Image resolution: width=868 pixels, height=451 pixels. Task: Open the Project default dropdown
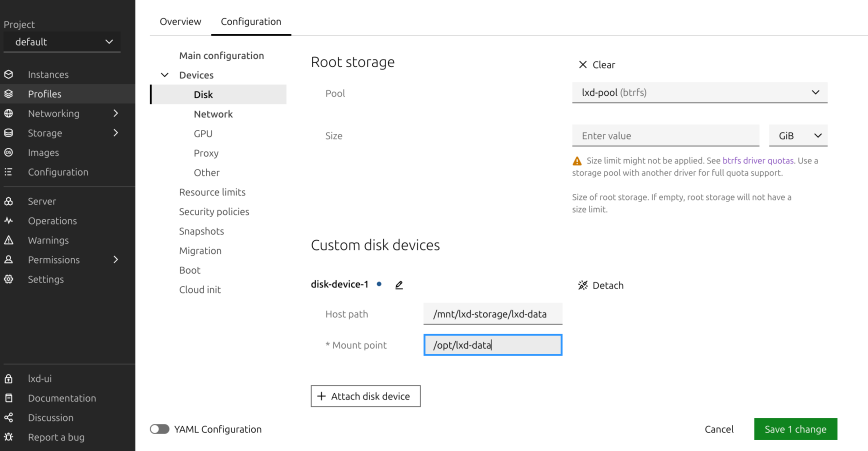pyautogui.click(x=61, y=42)
